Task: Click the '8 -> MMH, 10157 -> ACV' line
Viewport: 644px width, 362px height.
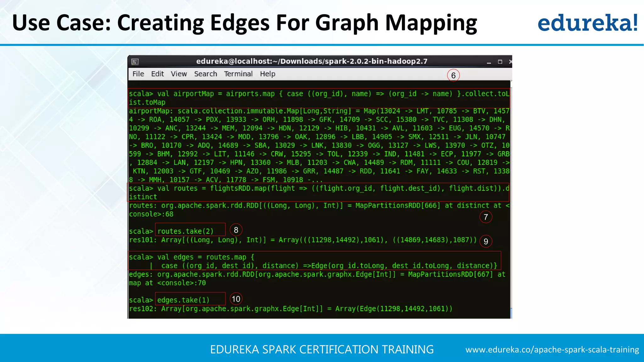Action: pyautogui.click(x=226, y=180)
